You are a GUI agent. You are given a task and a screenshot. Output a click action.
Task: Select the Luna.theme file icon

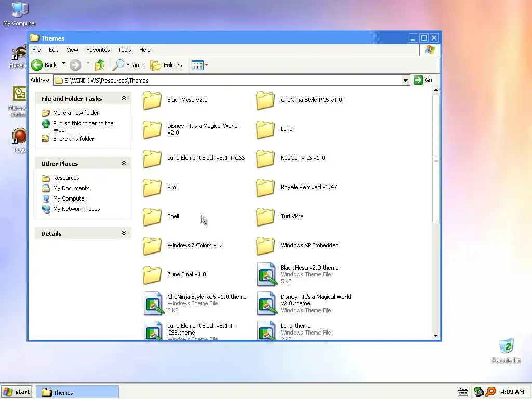coord(267,330)
